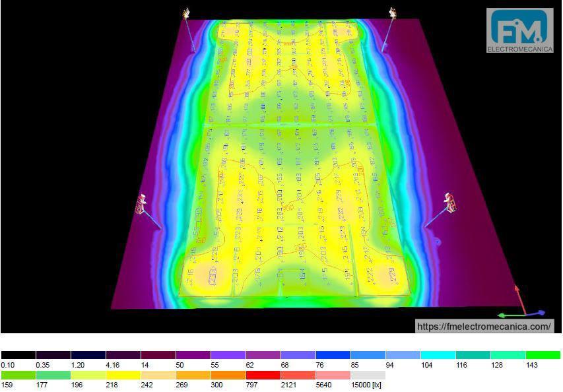Click the legend value "85"

(x=355, y=365)
